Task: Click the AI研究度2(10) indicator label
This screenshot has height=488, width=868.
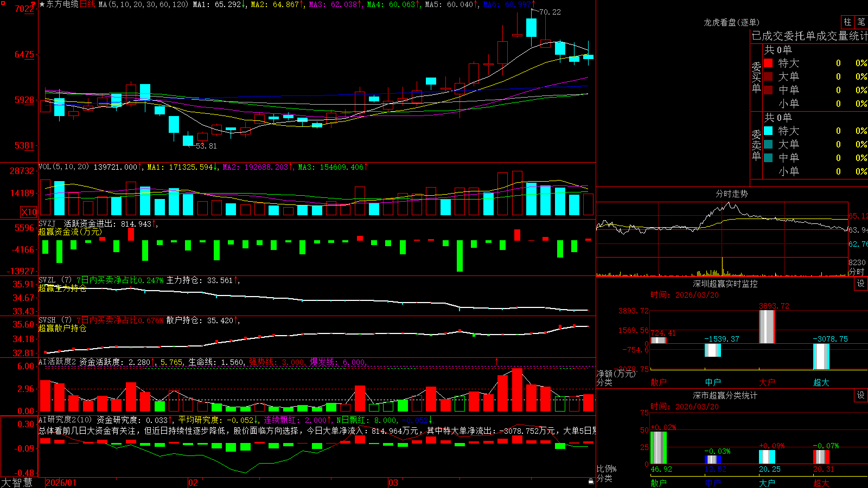Action: (65, 420)
